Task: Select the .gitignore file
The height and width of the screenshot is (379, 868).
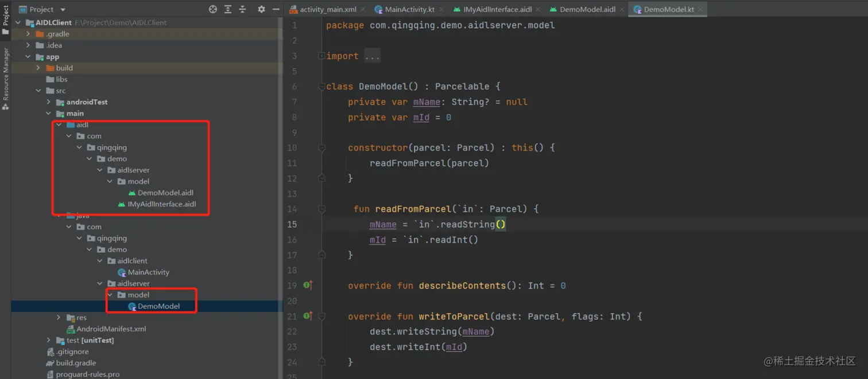Action: (72, 351)
